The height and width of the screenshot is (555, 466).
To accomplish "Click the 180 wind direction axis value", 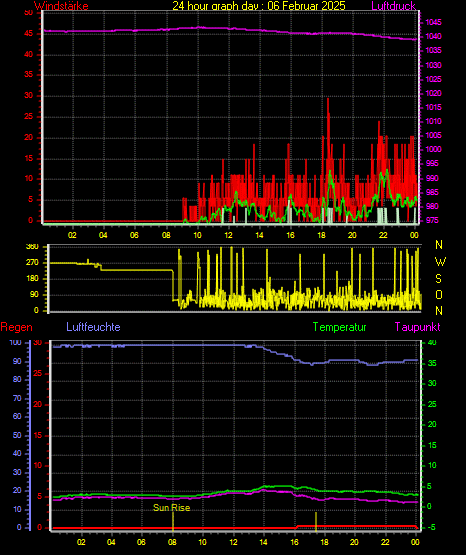I will pyautogui.click(x=32, y=279).
